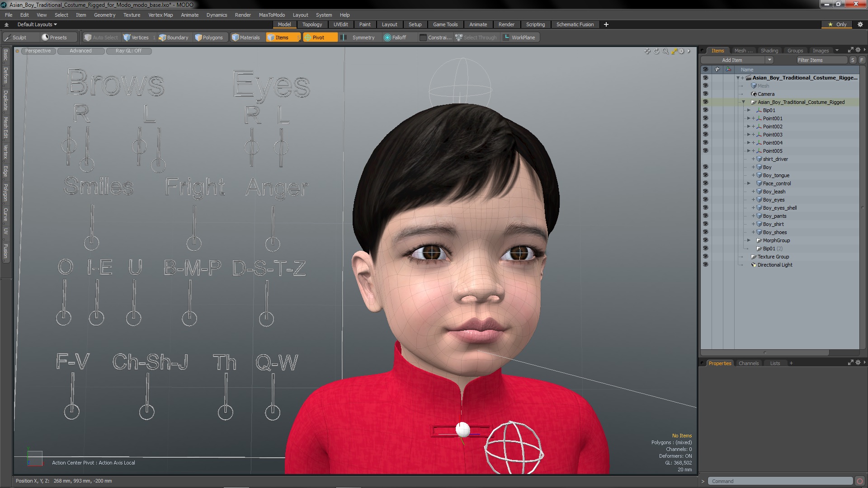Click the viewport pan (move) icon

coord(647,51)
